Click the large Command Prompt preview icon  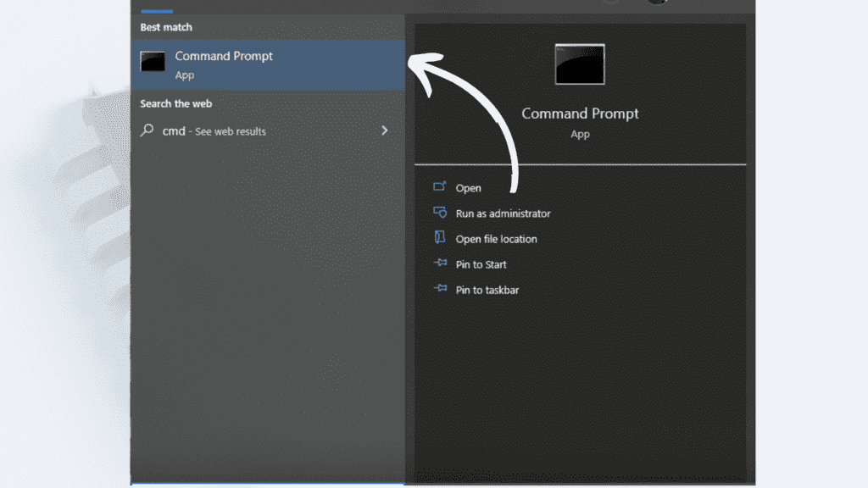(580, 64)
